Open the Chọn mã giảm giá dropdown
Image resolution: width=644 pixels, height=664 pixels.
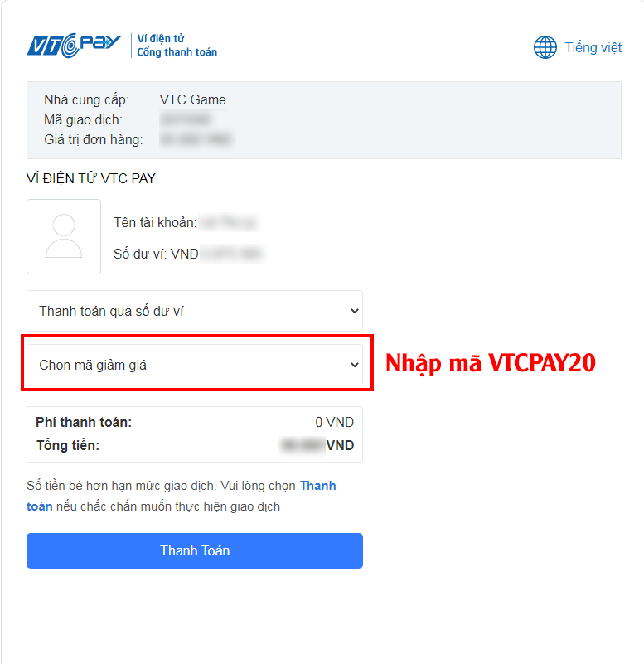pos(195,365)
